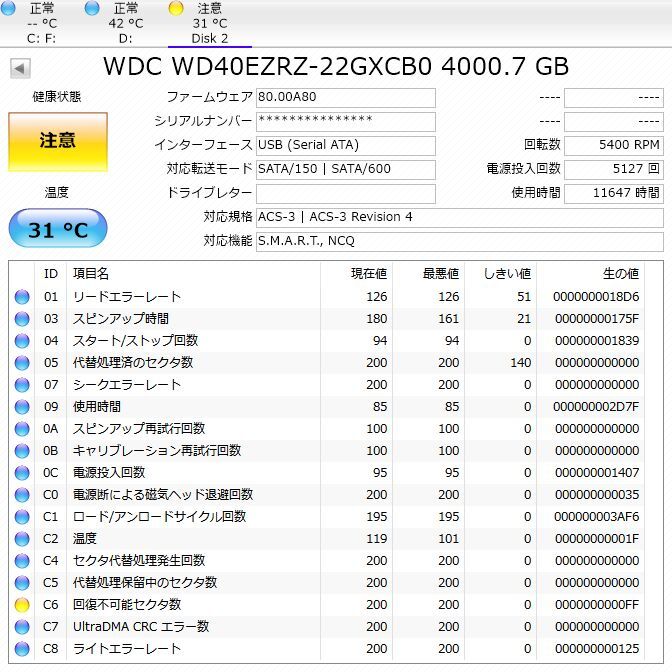Screen dimensions: 672x672
Task: Click the disk title WDC WD40EZRZ-22GXCB0 4000.7 GB
Action: point(336,67)
